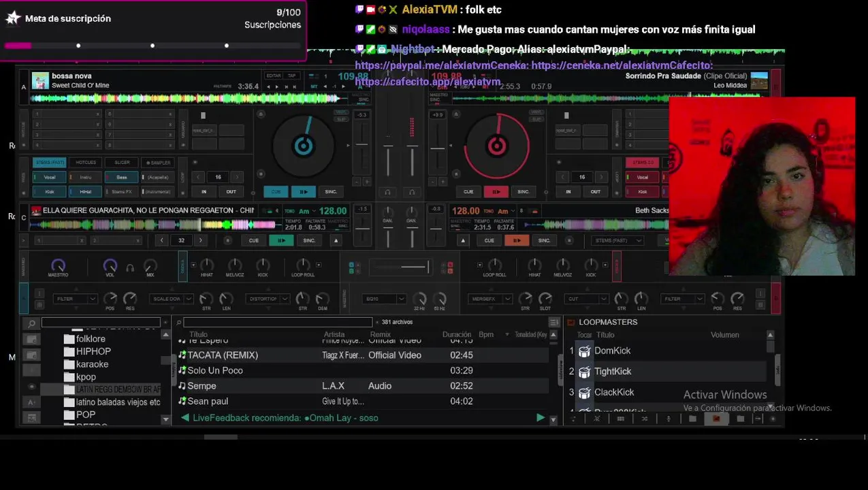
Task: Open the EQ10 master effect dropdown
Action: pyautogui.click(x=384, y=299)
